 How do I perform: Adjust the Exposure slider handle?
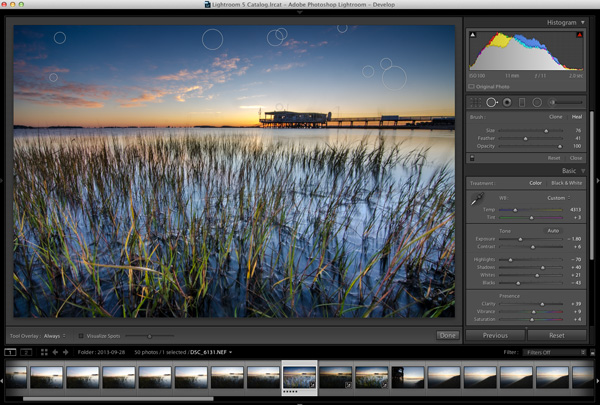(520, 239)
